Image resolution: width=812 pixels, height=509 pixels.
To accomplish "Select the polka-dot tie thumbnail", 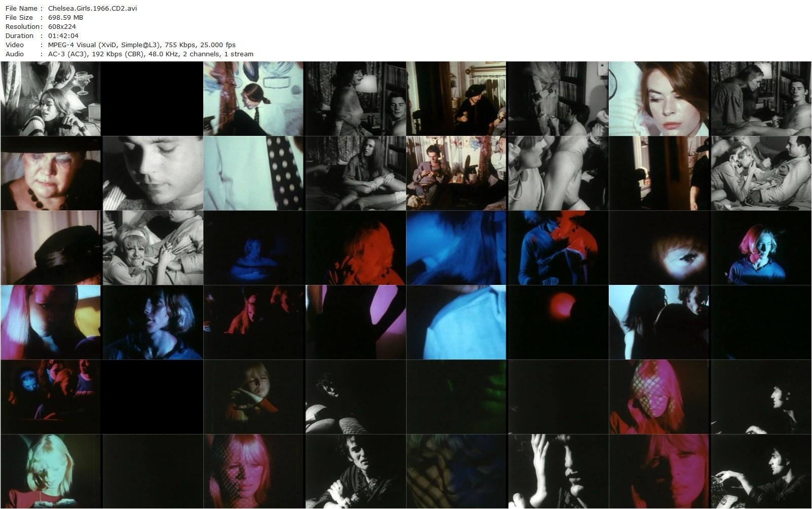I will point(253,172).
